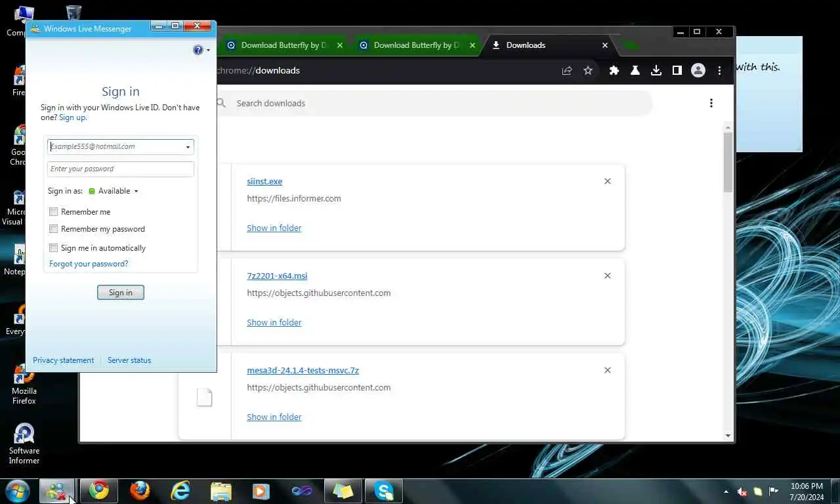Toggle Chrome's side panel icon
Screen dimensions: 840x504
coord(677,70)
